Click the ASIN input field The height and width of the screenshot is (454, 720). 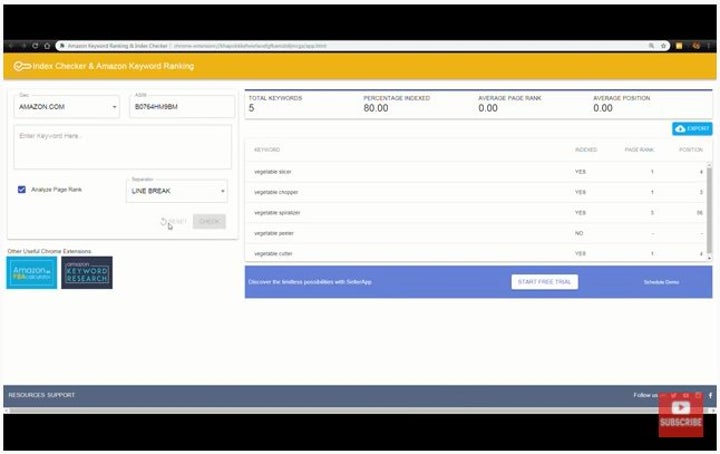point(181,106)
